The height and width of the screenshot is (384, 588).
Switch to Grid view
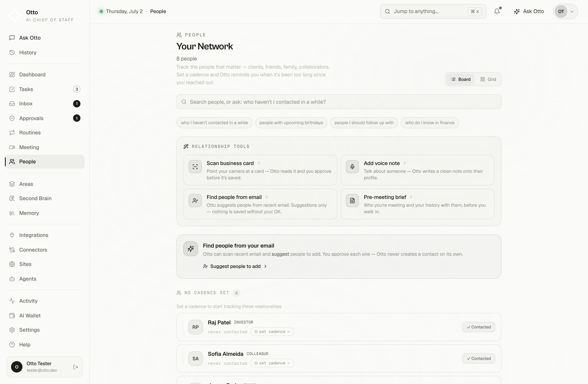point(488,79)
